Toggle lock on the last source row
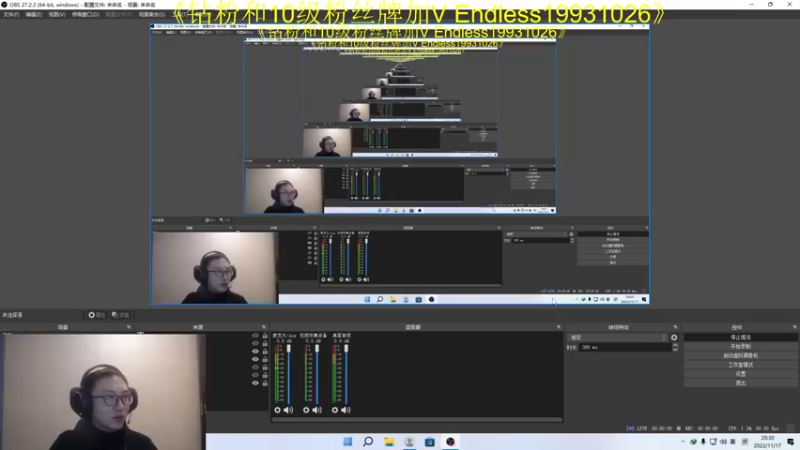 (x=265, y=383)
